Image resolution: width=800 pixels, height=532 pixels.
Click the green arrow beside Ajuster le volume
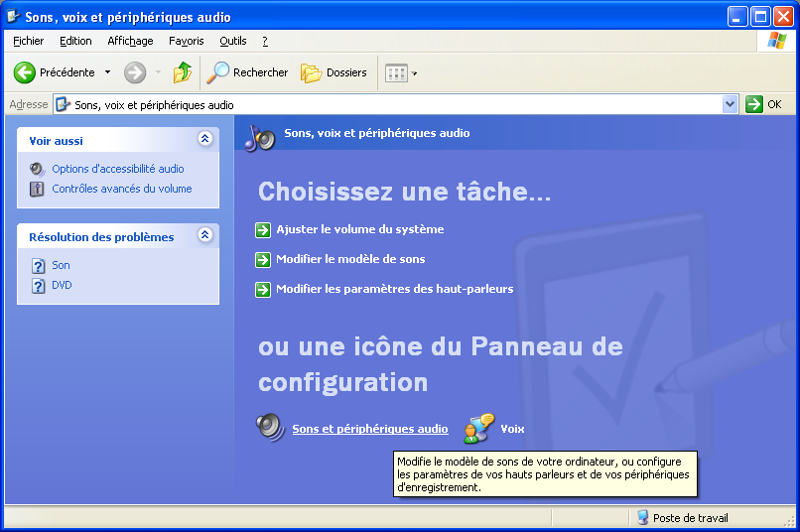tap(263, 230)
